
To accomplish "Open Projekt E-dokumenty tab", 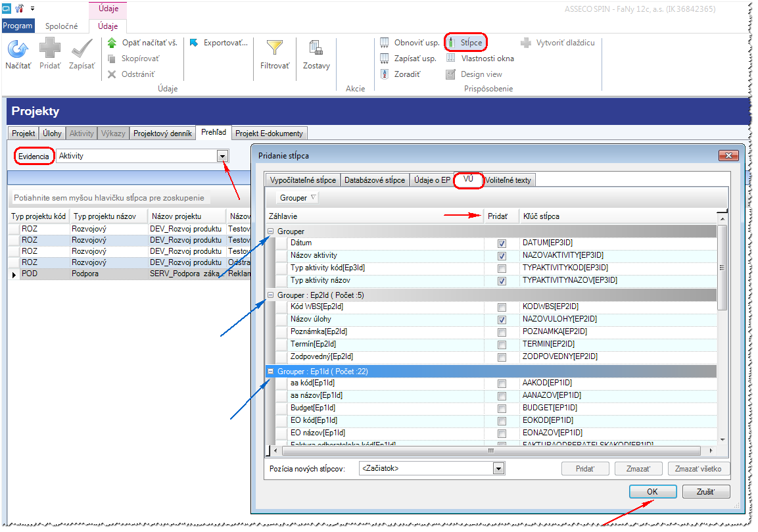I will [x=269, y=133].
